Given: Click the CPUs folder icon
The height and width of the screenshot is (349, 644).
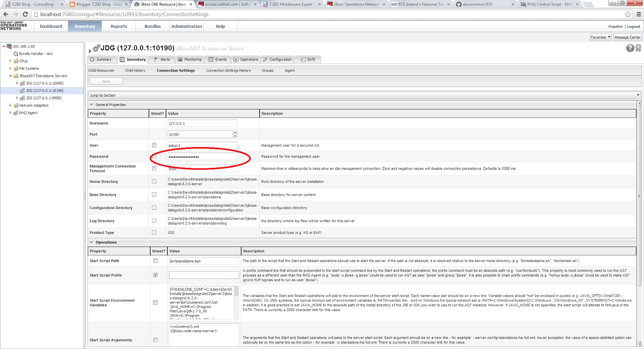Looking at the screenshot, I should 16,61.
